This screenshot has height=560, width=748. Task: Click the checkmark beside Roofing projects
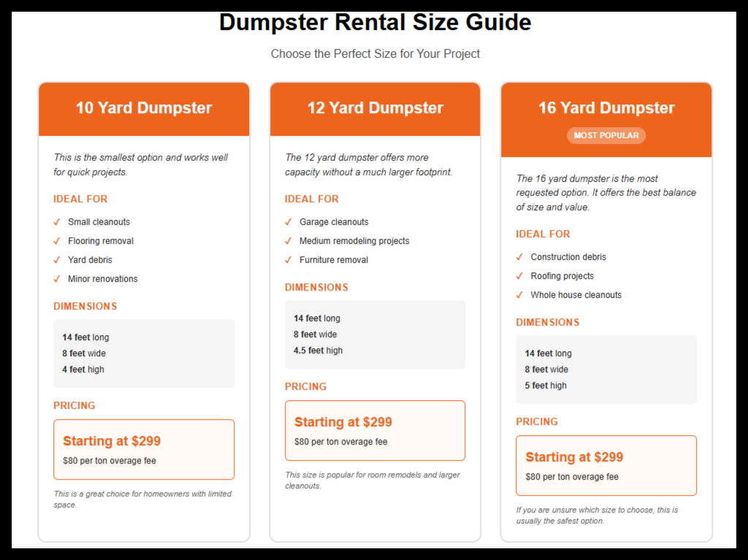click(x=520, y=276)
